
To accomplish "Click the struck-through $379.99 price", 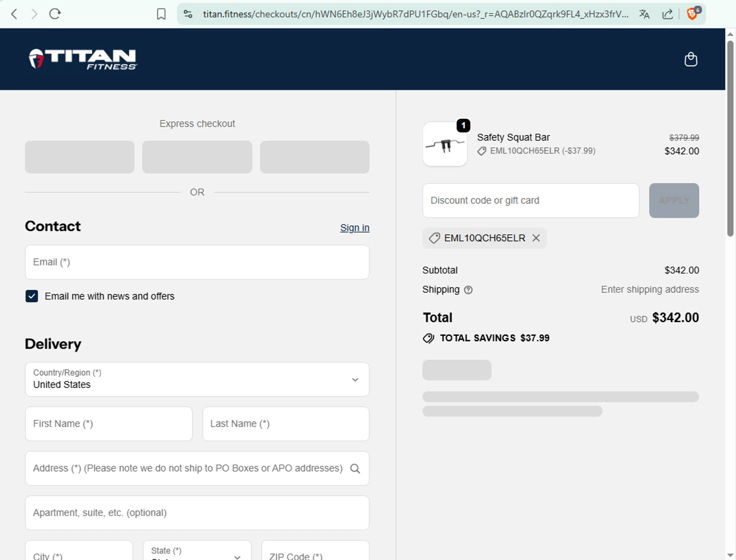I will click(x=684, y=138).
